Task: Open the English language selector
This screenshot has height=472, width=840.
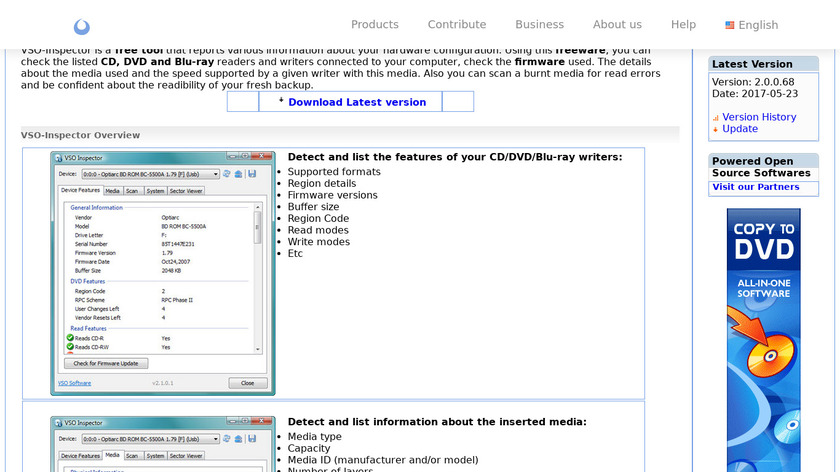Action: [x=752, y=25]
